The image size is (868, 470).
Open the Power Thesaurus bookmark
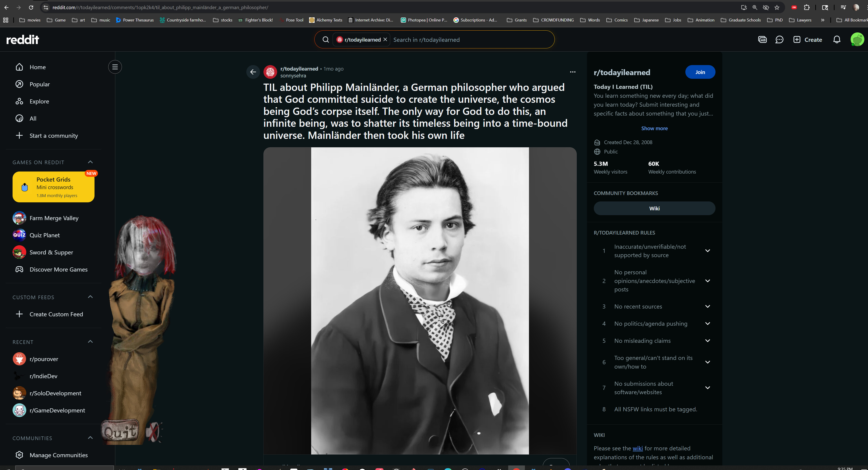[135, 20]
